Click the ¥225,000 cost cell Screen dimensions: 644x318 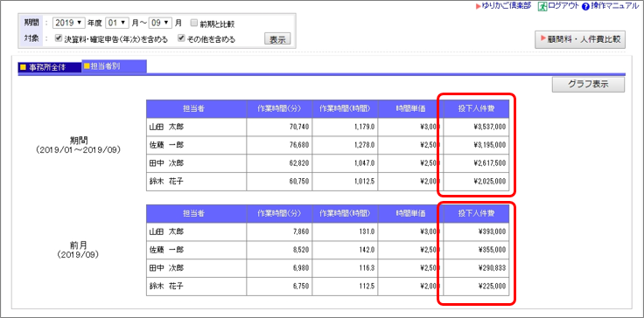click(x=476, y=287)
